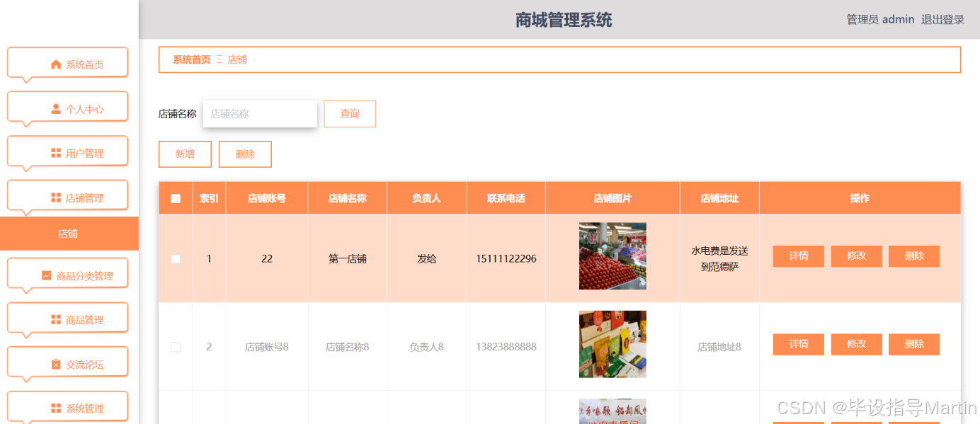Click the account cell 22
This screenshot has width=980, height=424.
267,259
